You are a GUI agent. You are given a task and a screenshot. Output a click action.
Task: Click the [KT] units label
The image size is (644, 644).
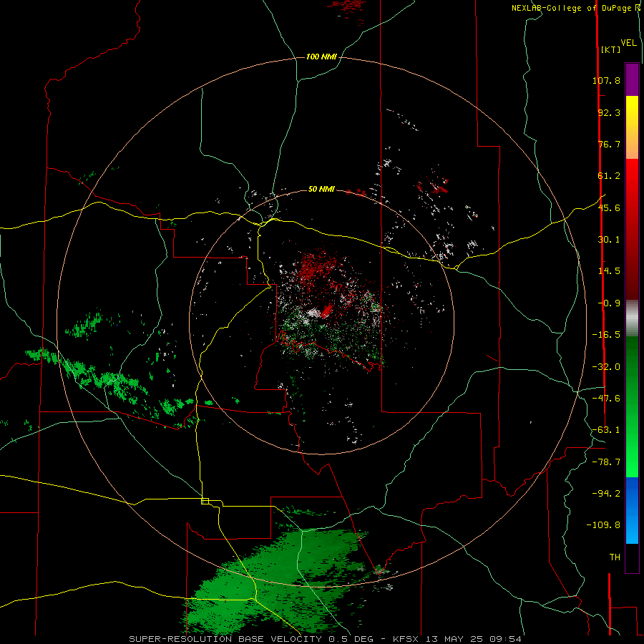pos(611,49)
